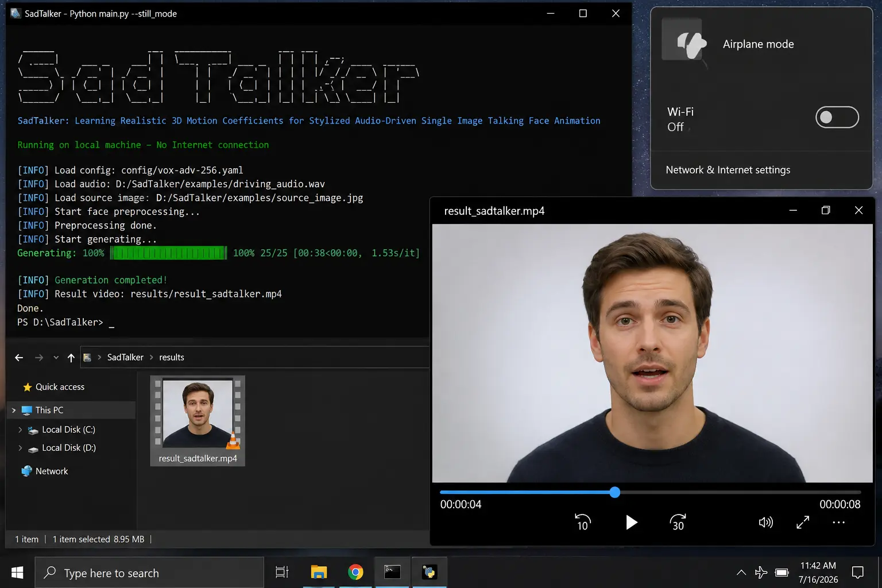
Task: Expand the This PC tree node
Action: click(14, 410)
